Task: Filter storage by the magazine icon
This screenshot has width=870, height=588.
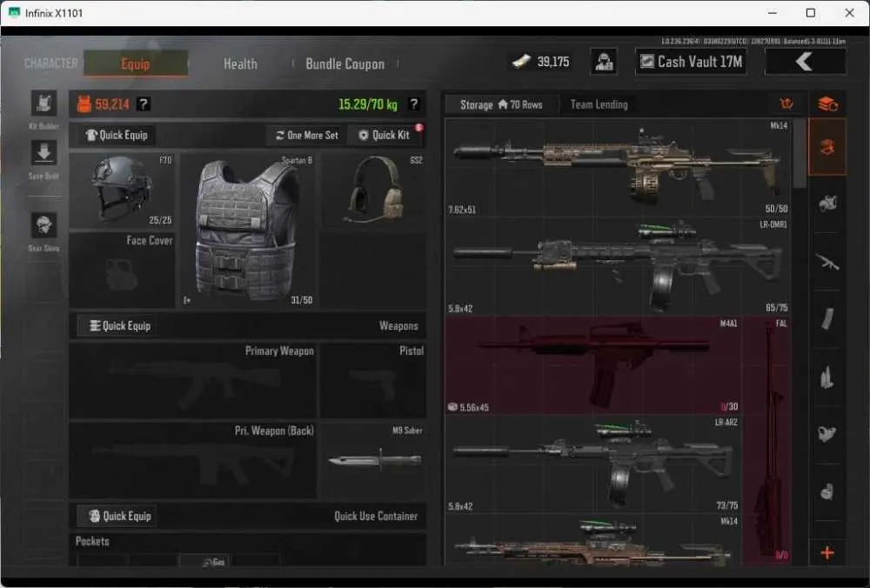Action: (826, 319)
